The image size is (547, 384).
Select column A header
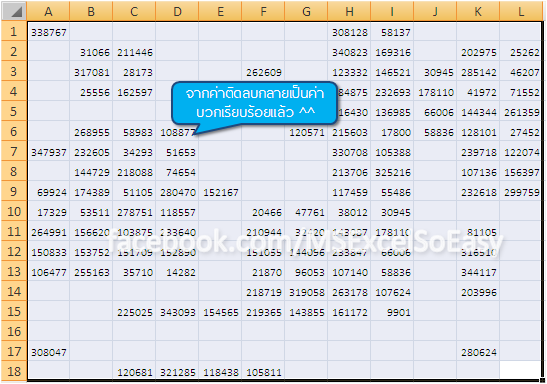pyautogui.click(x=48, y=12)
